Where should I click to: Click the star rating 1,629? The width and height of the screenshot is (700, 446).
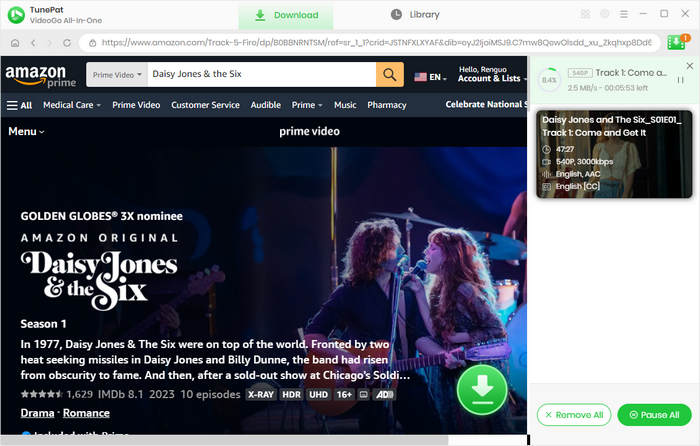click(x=57, y=394)
